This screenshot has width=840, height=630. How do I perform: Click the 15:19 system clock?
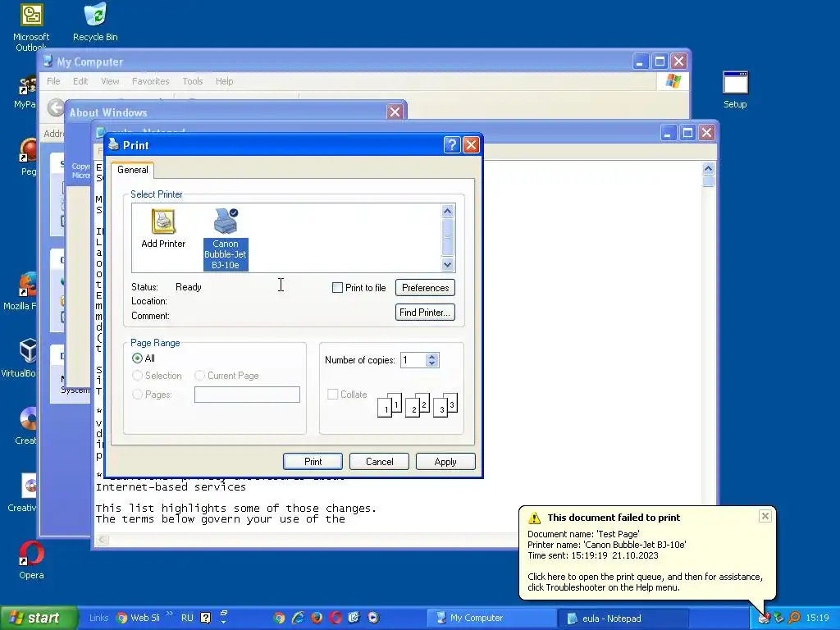[818, 619]
